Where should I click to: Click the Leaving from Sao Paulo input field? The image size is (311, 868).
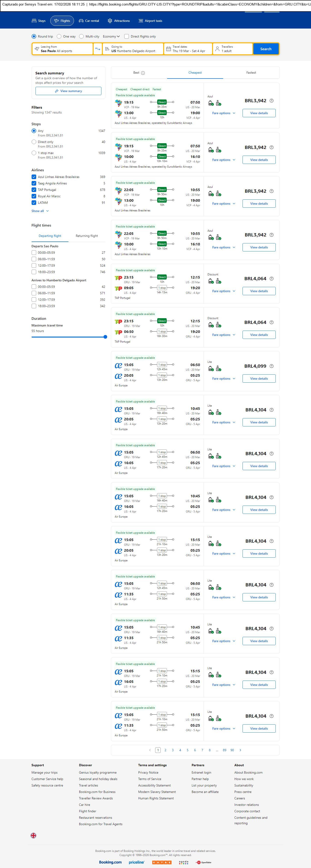point(62,49)
